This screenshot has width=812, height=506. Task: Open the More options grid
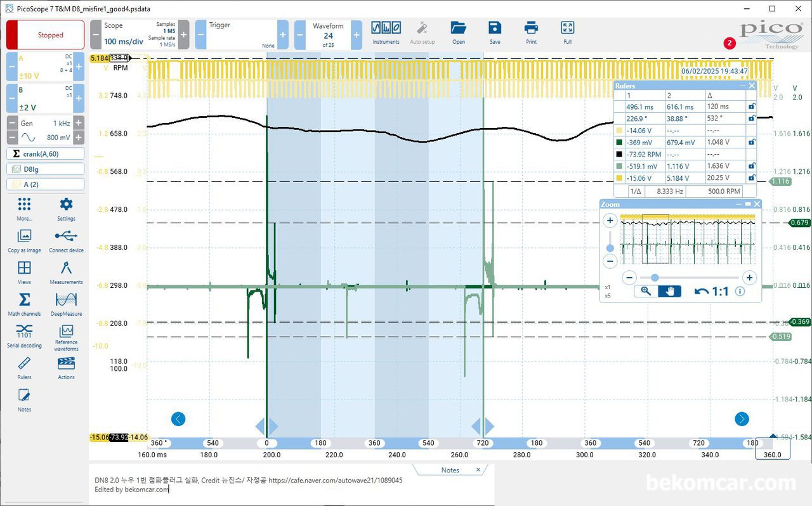[24, 209]
